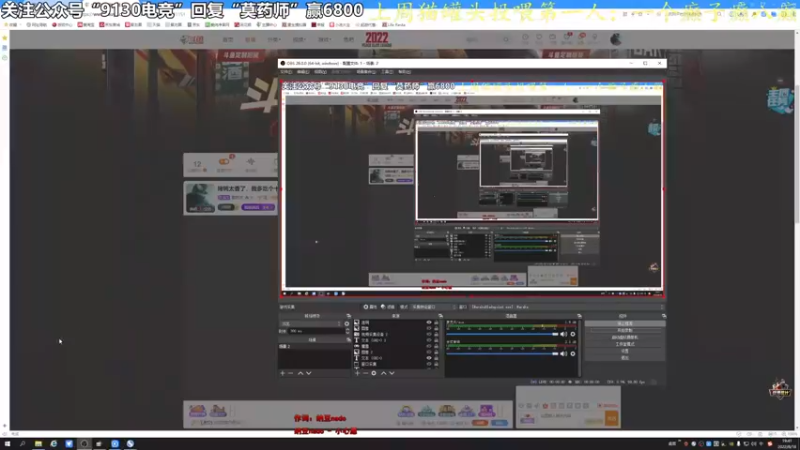The height and width of the screenshot is (450, 800).
Task: Open Windows Start menu
Action: [7, 444]
